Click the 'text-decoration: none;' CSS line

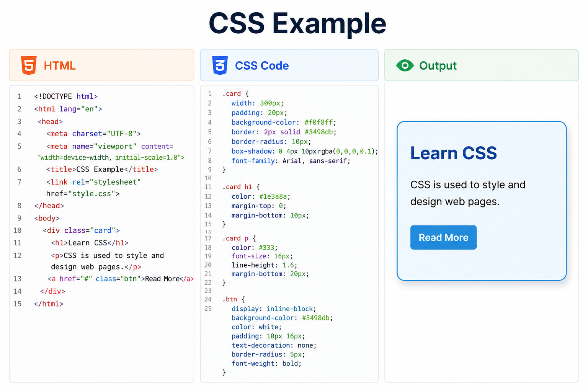(274, 346)
